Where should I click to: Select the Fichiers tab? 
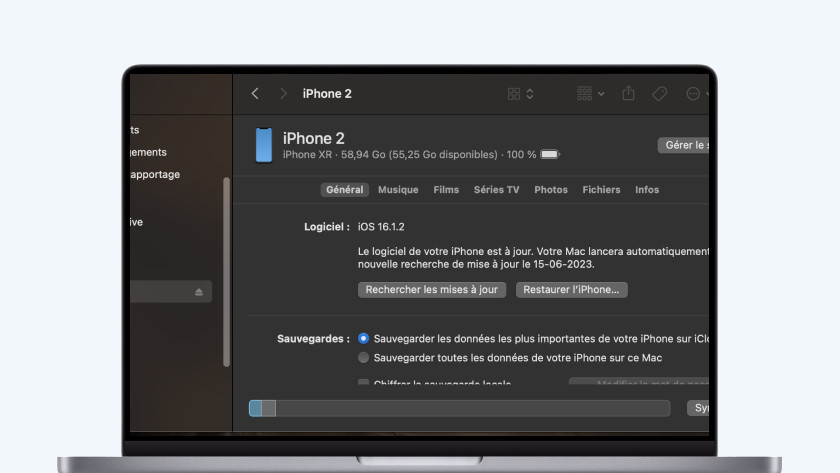click(x=601, y=190)
